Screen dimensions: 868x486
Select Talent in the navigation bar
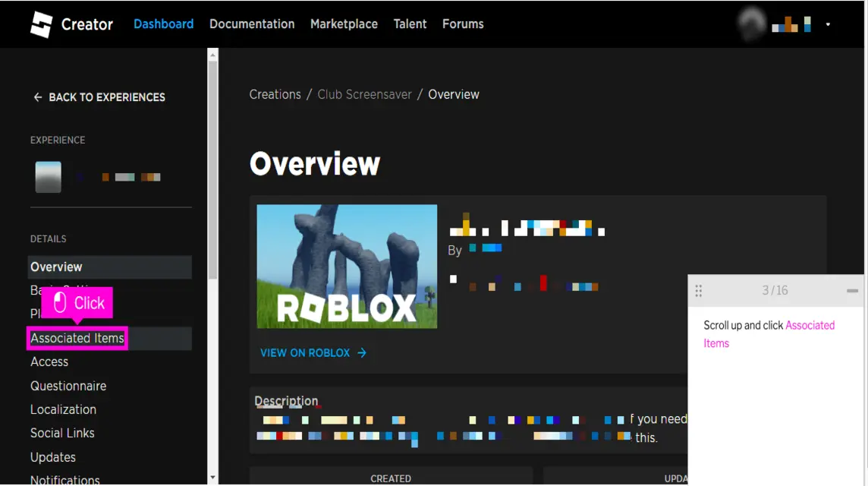click(x=410, y=24)
